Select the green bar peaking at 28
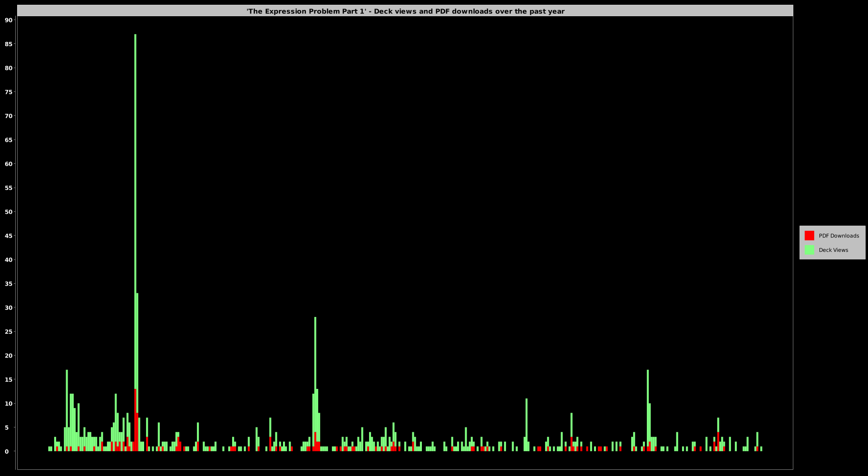Screen dimensions: 868x476 pyautogui.click(x=315, y=375)
